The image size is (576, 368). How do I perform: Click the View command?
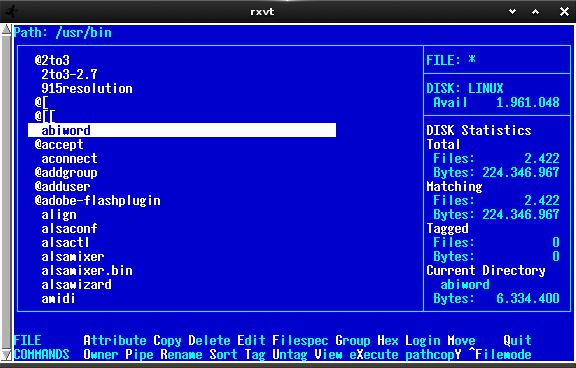click(x=328, y=354)
